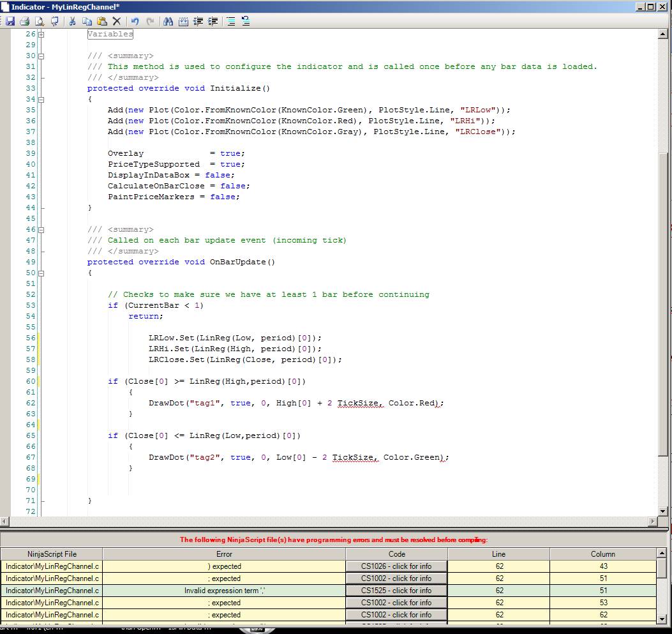
Task: Click the Save icon in toolbar
Action: click(x=10, y=21)
